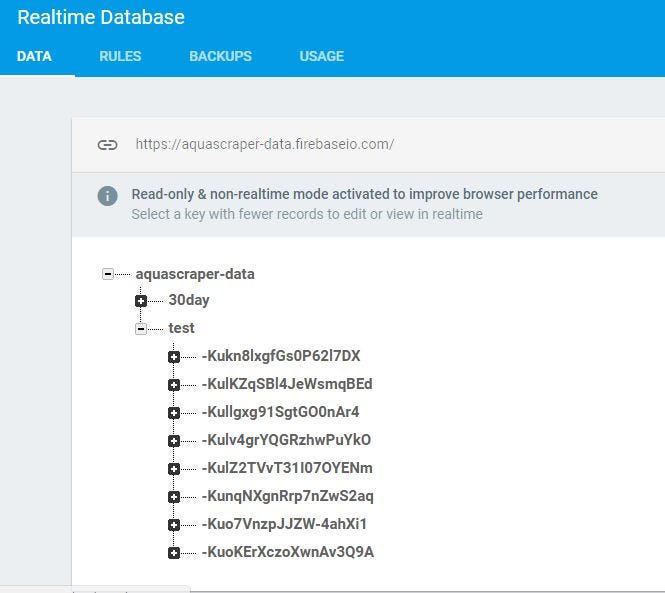Click the aquascraper-data.firebaseio.com URL

265,144
